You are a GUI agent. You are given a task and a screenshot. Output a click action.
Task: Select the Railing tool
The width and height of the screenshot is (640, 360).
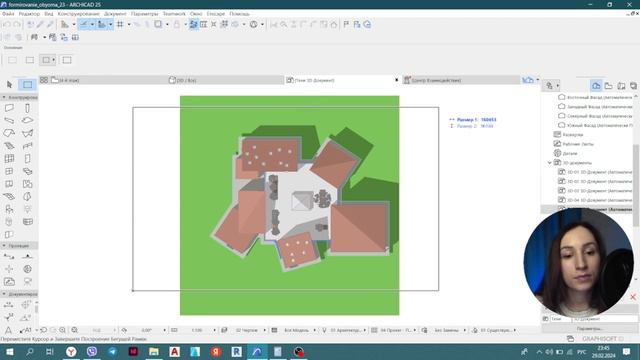[x=27, y=146]
